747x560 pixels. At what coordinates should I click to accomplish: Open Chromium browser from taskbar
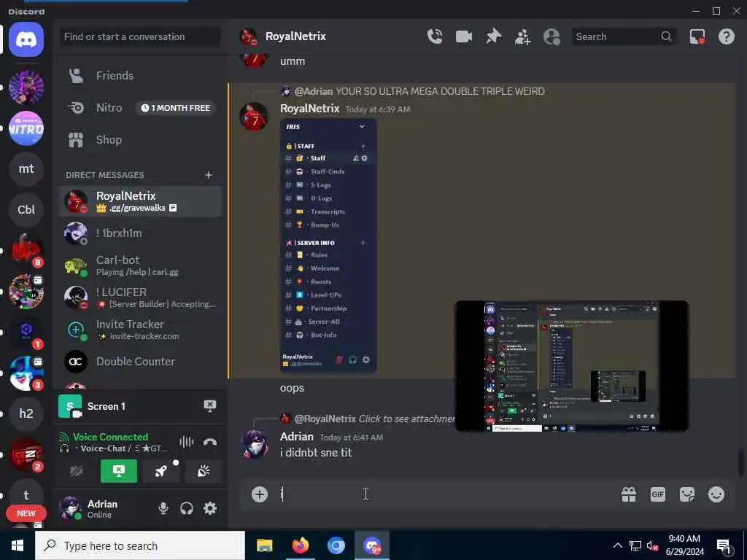tap(336, 545)
